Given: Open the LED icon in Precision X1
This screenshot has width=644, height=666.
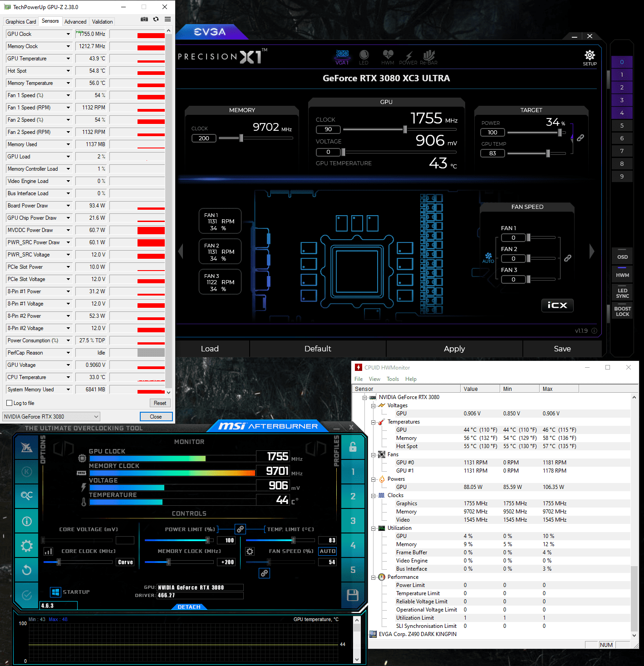Looking at the screenshot, I should (364, 57).
